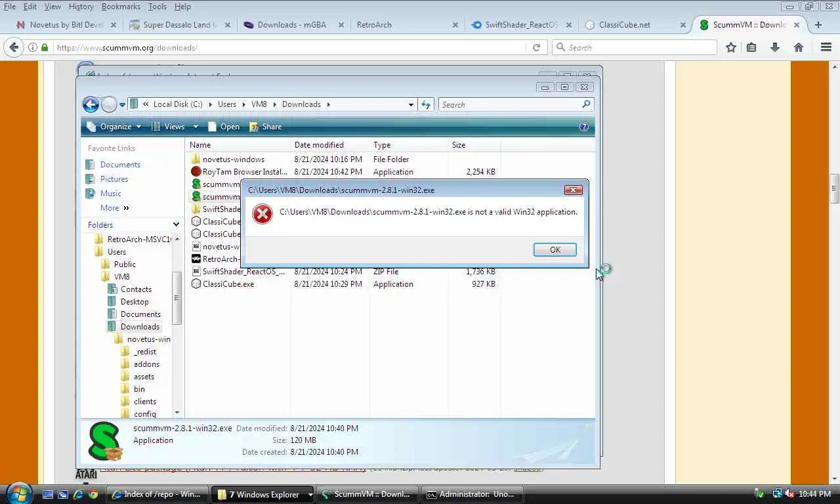840x504 pixels.
Task: Open Firefox Edit menu
Action: click(30, 7)
